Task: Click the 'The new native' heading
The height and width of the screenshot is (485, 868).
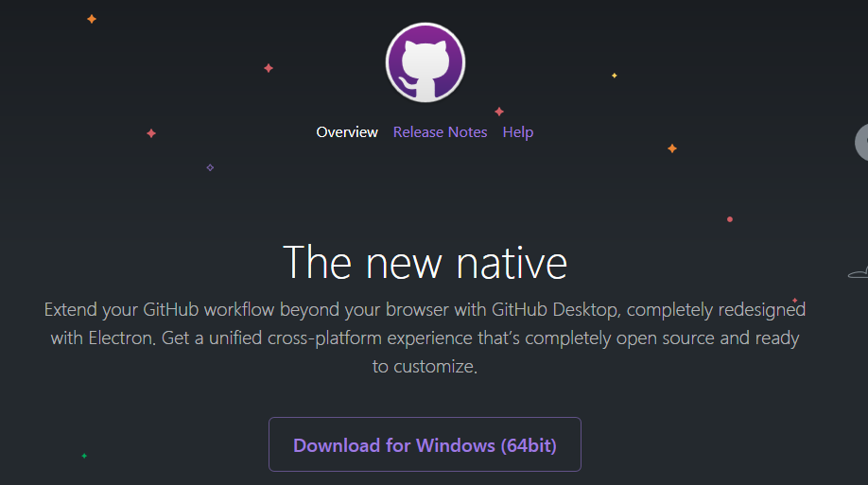Action: [x=425, y=263]
